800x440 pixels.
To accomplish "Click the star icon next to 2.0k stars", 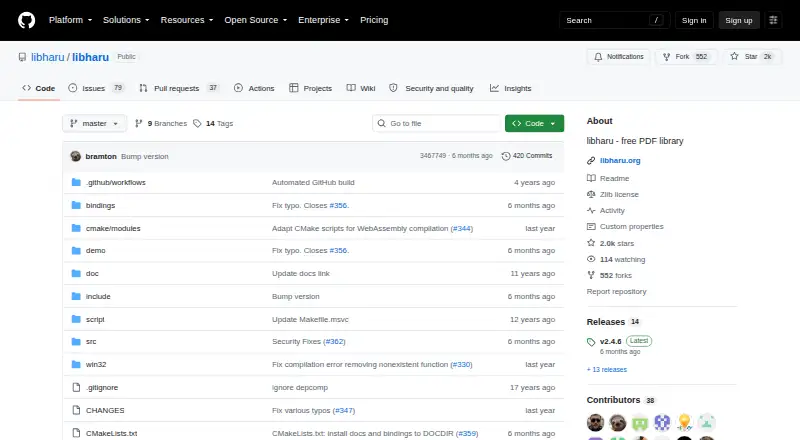I will click(591, 243).
